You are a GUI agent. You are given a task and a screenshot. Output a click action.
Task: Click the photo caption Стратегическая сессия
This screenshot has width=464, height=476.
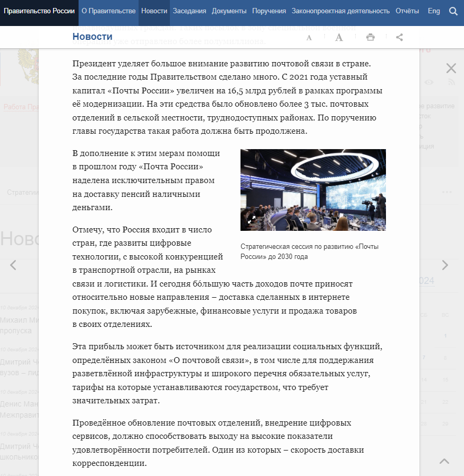click(310, 252)
